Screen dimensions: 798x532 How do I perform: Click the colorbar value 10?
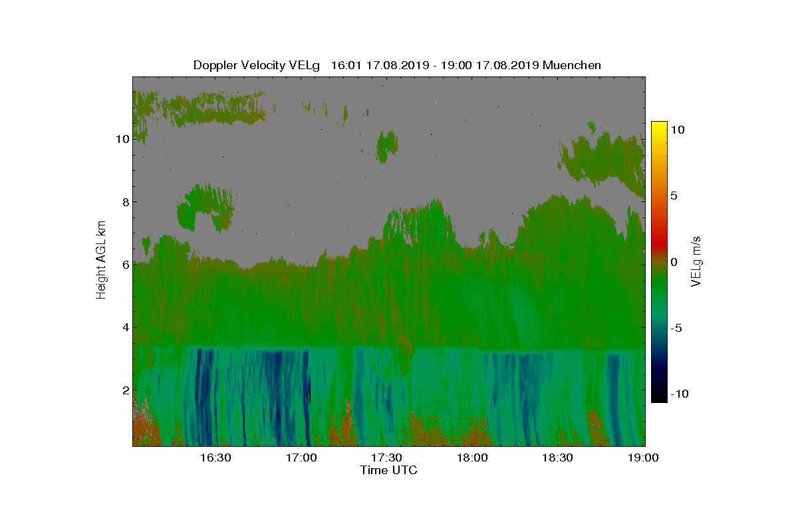(x=677, y=130)
